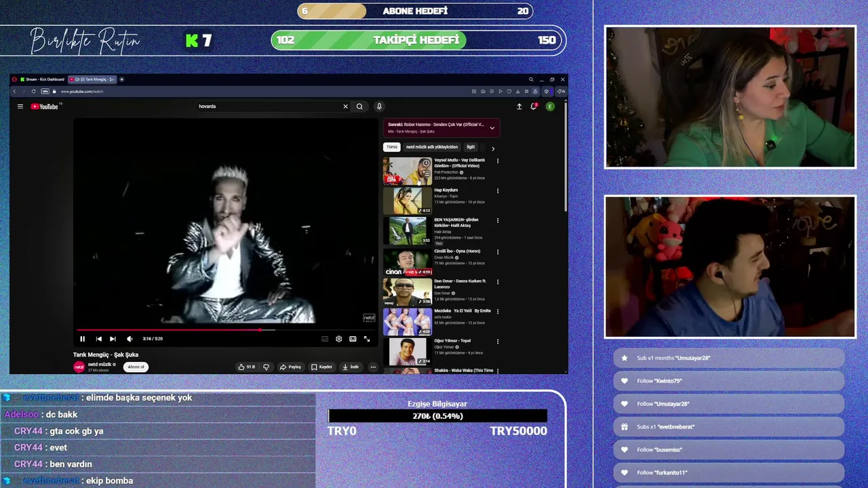
Task: Jump to the previous video
Action: [x=98, y=339]
